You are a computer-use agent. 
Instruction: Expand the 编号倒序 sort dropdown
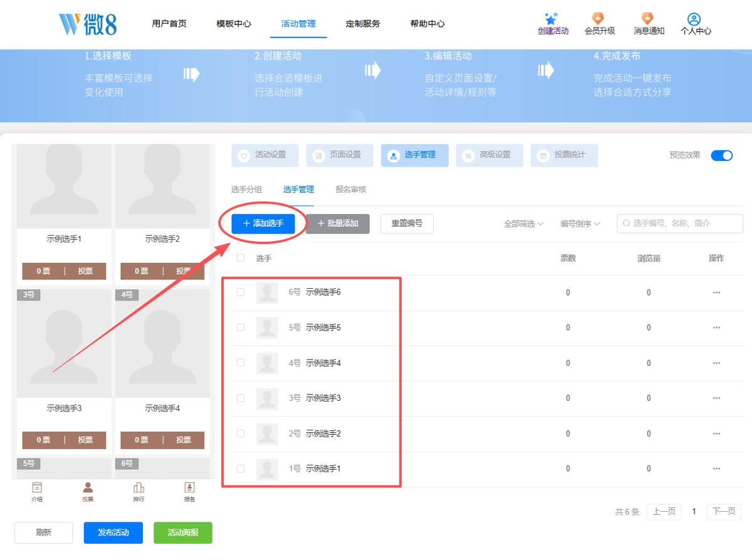tap(580, 224)
